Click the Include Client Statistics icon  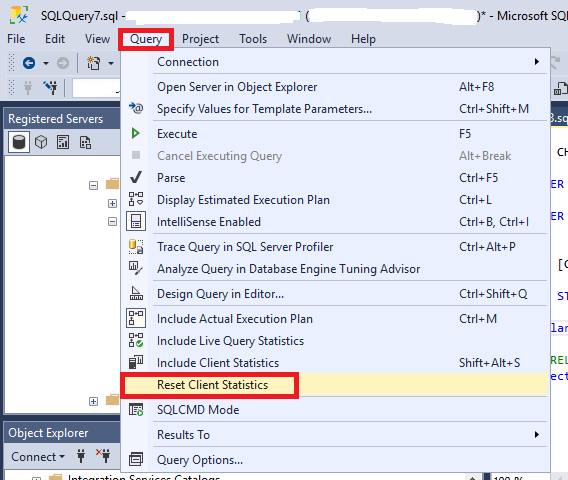pos(136,362)
